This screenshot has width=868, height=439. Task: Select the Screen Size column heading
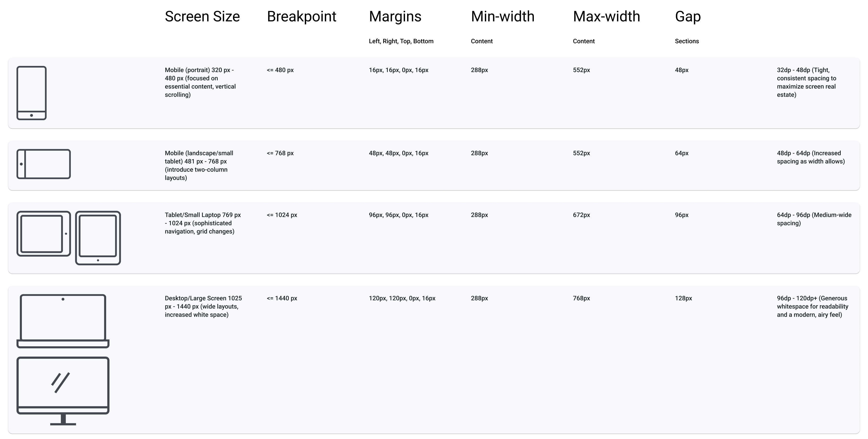click(202, 16)
